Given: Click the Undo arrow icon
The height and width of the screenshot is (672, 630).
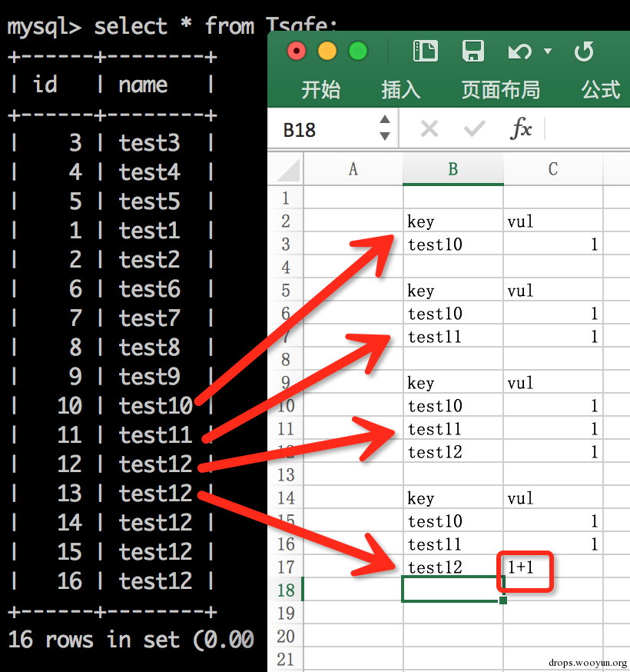Looking at the screenshot, I should coord(519,52).
